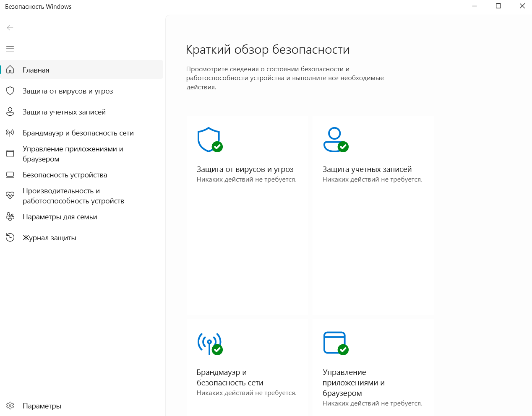
Task: Click the Защита учетных записей card title
Action: tap(367, 169)
